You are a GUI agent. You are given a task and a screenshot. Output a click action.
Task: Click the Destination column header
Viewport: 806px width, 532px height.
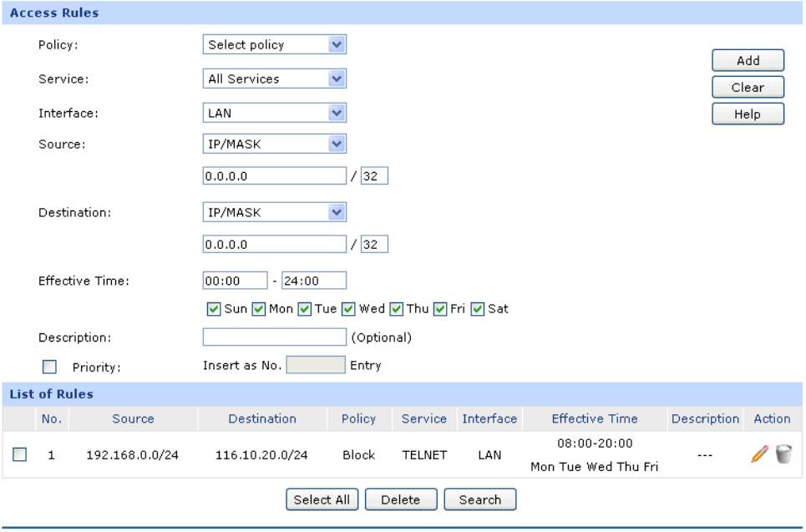click(x=262, y=419)
